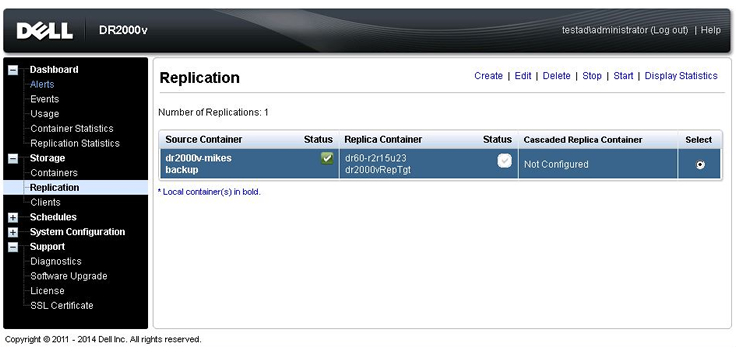Open Replication Statistics in the sidebar
This screenshot has width=736, height=363.
pos(75,143)
